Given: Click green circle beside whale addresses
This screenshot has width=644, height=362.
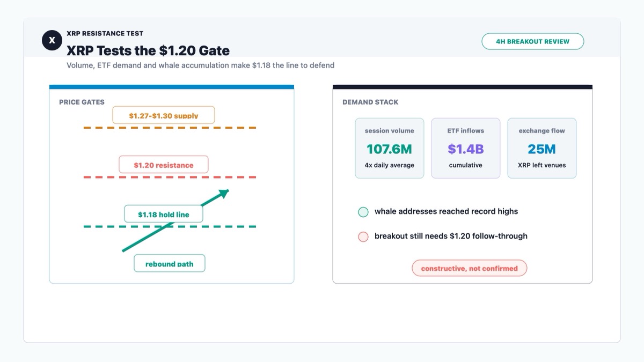Looking at the screenshot, I should pyautogui.click(x=363, y=212).
